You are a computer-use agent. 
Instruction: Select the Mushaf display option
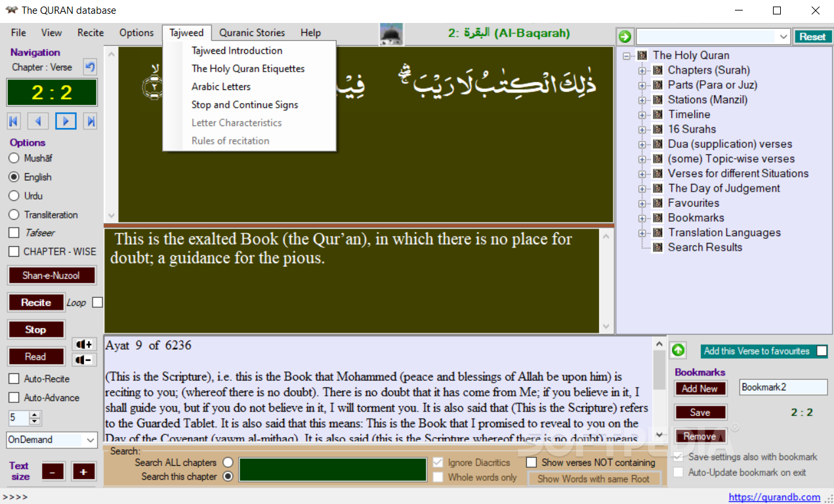[14, 158]
